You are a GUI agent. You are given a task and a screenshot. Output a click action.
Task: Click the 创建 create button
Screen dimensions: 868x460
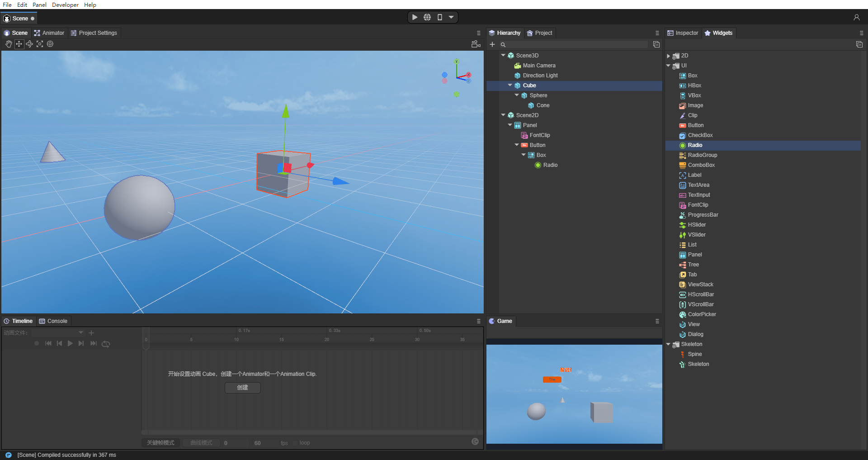(242, 388)
